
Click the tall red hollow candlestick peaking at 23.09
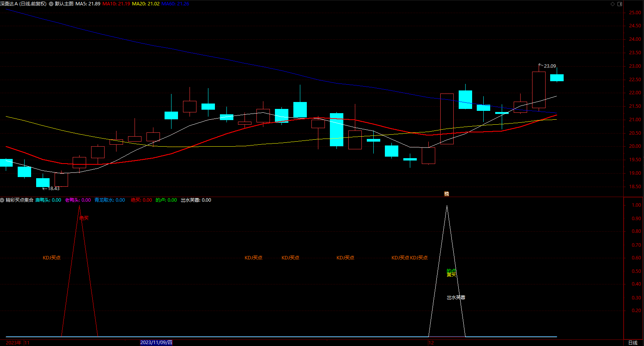coord(539,90)
